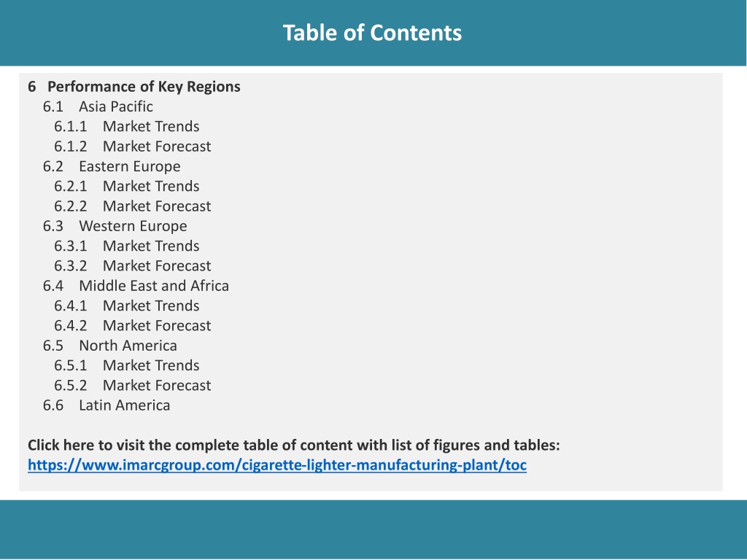Click the 6.2.2 Market Forecast line

[132, 206]
